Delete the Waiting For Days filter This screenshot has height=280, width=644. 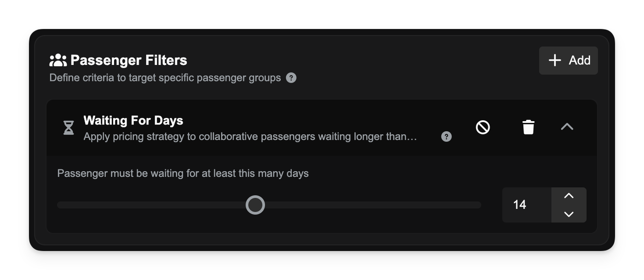(529, 127)
